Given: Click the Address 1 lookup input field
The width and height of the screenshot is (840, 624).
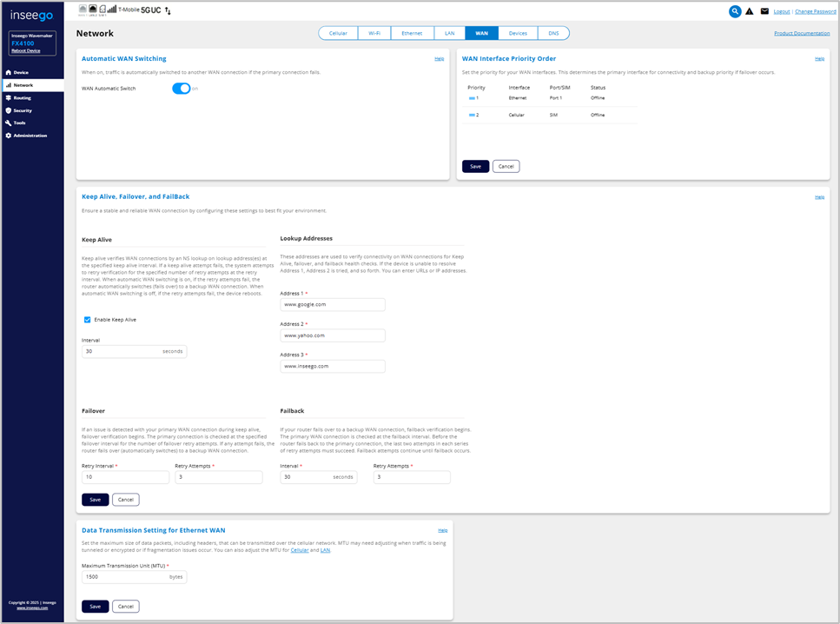Looking at the screenshot, I should [333, 305].
